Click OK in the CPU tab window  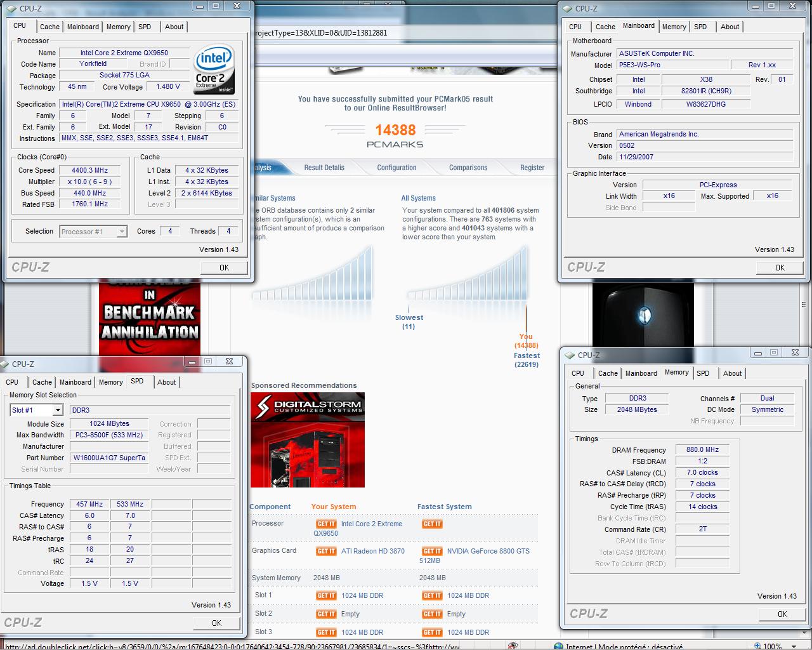(x=224, y=267)
